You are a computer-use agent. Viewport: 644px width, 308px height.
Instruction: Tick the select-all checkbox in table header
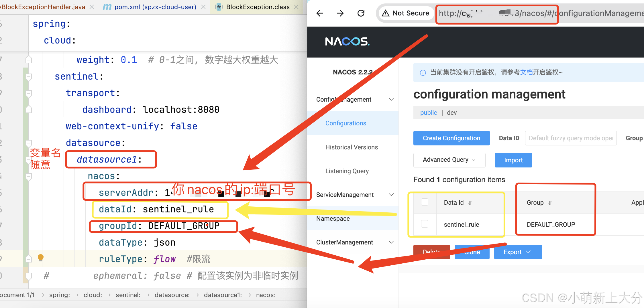(425, 202)
